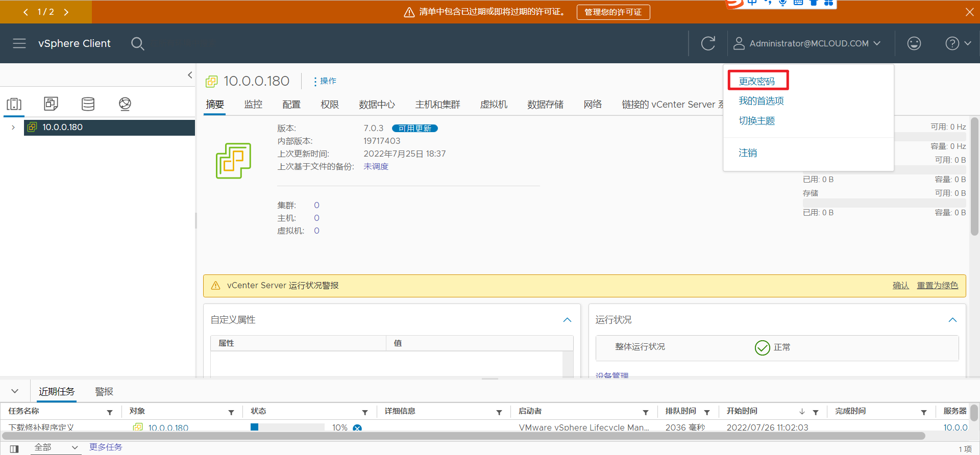Image resolution: width=980 pixels, height=455 pixels.
Task: Open 10.0.0.180 object link in tasks
Action: point(168,427)
